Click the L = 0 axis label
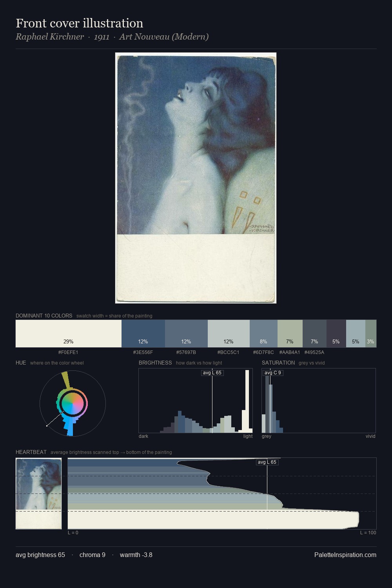This screenshot has height=588, width=392. click(x=73, y=533)
